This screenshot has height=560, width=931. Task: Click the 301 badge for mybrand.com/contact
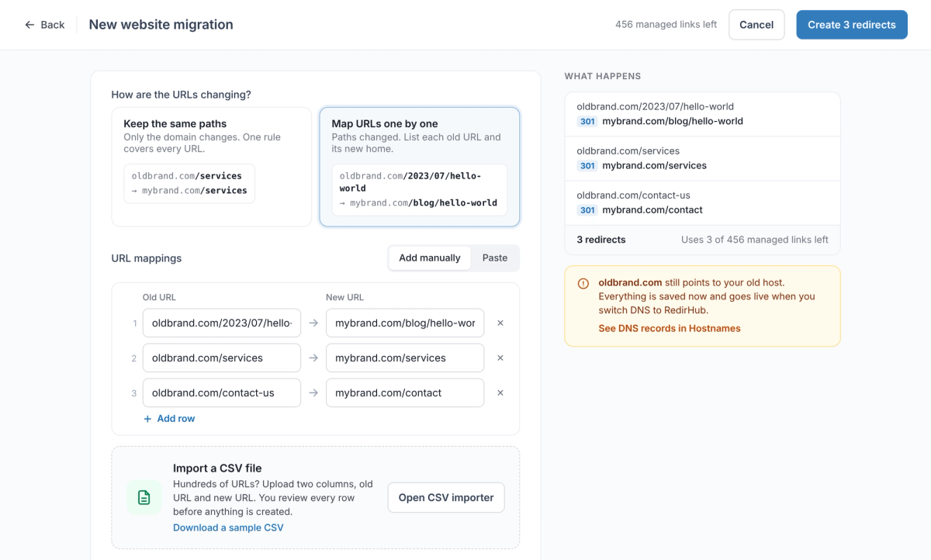tap(587, 210)
